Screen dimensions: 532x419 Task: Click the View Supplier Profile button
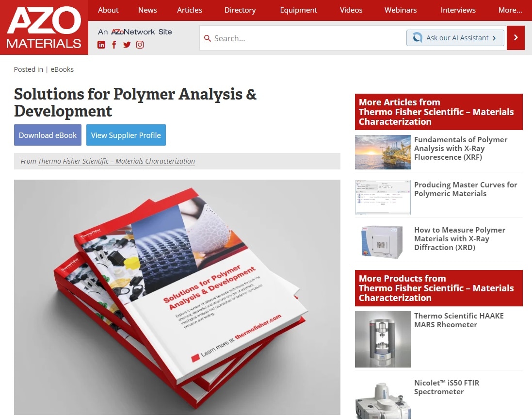point(126,135)
